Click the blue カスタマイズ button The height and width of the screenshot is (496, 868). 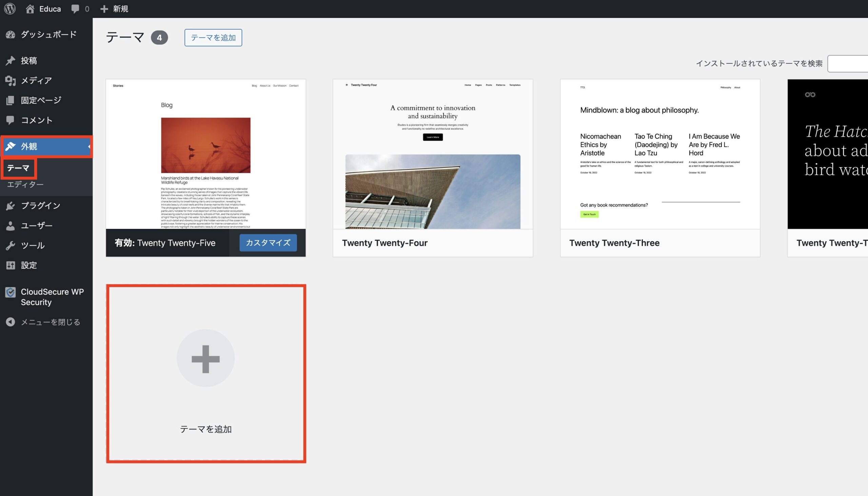click(x=268, y=242)
